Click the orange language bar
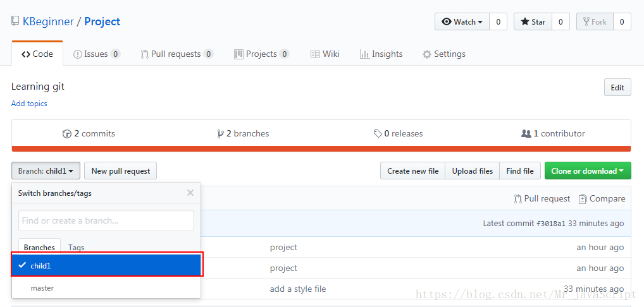644x307 pixels. pos(321,149)
